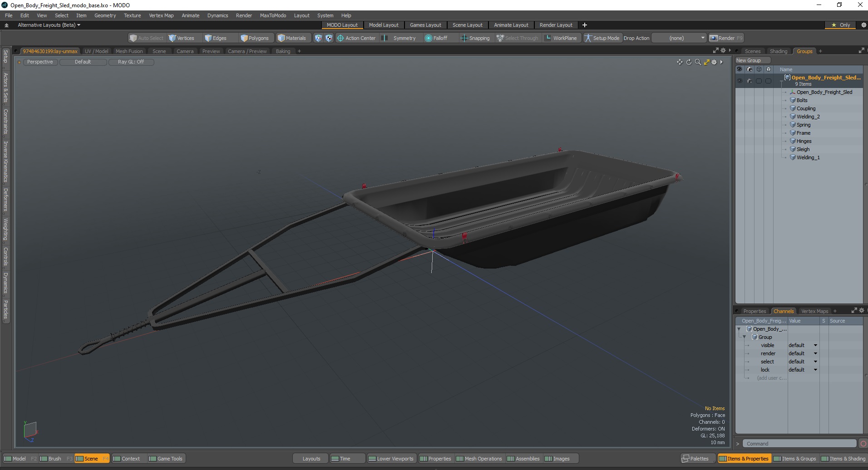
Task: Click into the Command input field
Action: tap(799, 444)
